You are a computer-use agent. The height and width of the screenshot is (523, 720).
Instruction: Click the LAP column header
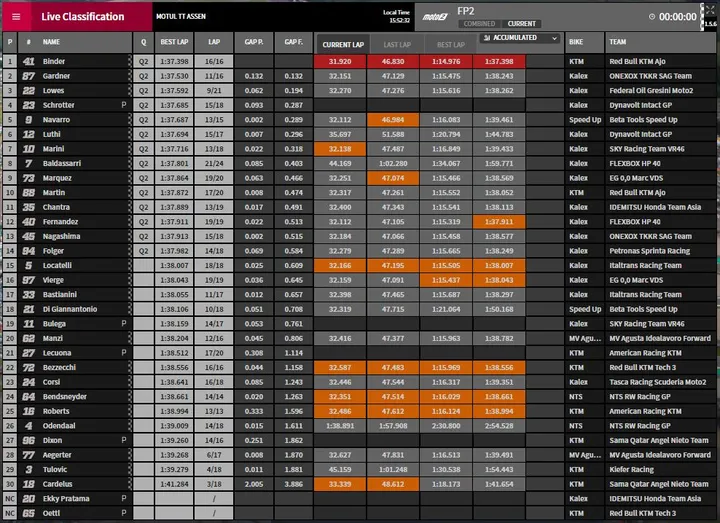pyautogui.click(x=214, y=42)
